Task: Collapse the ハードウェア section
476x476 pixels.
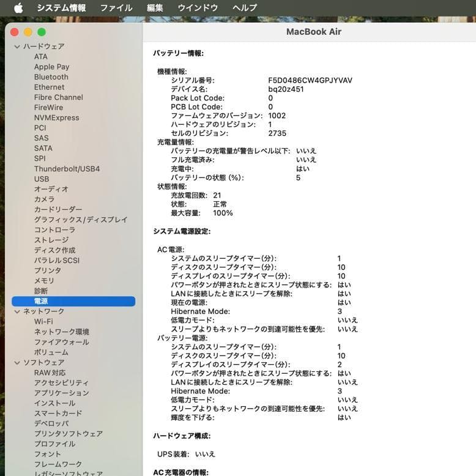Action: tap(17, 46)
